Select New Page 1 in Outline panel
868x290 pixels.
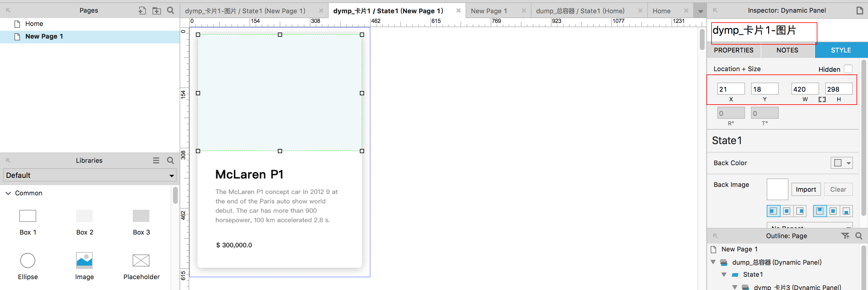tap(739, 249)
